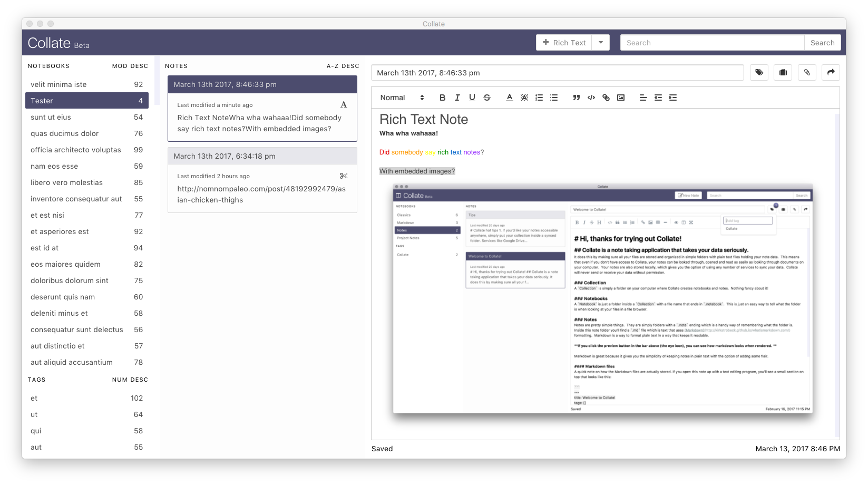Image resolution: width=868 pixels, height=485 pixels.
Task: Toggle strikethrough formatting
Action: coord(486,98)
